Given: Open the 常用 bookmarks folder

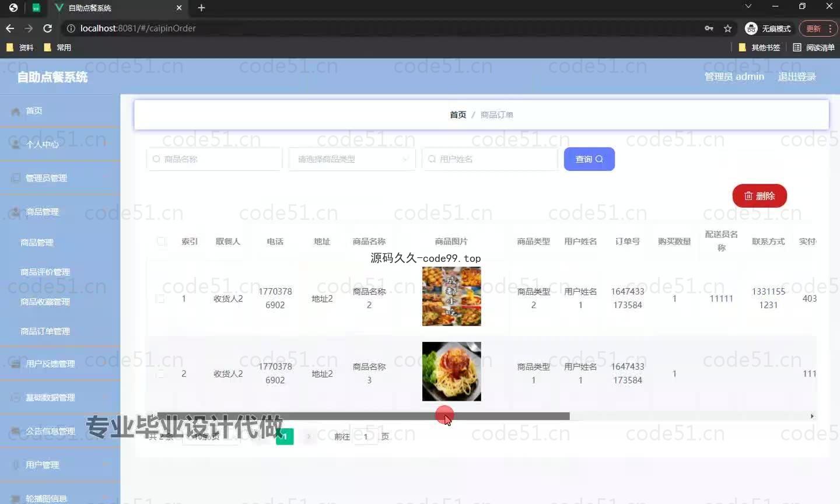Looking at the screenshot, I should [x=58, y=47].
